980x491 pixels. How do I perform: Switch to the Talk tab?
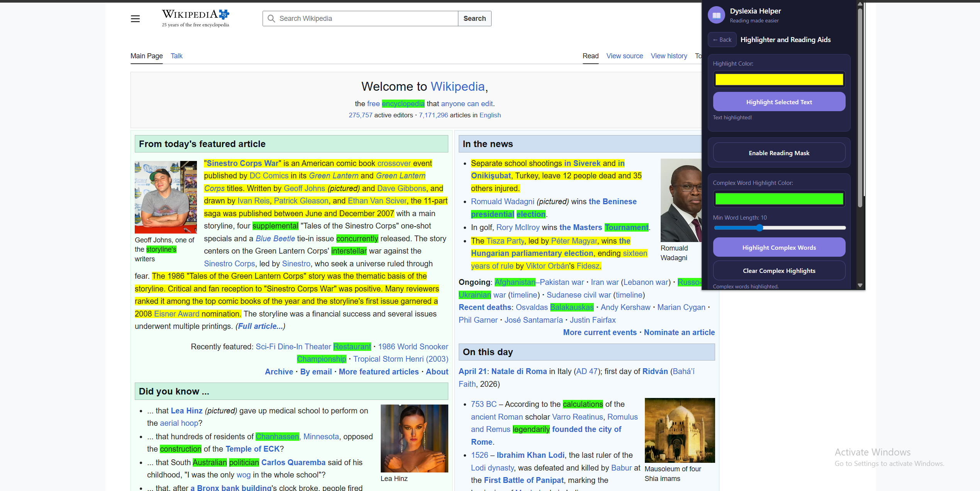click(x=176, y=56)
